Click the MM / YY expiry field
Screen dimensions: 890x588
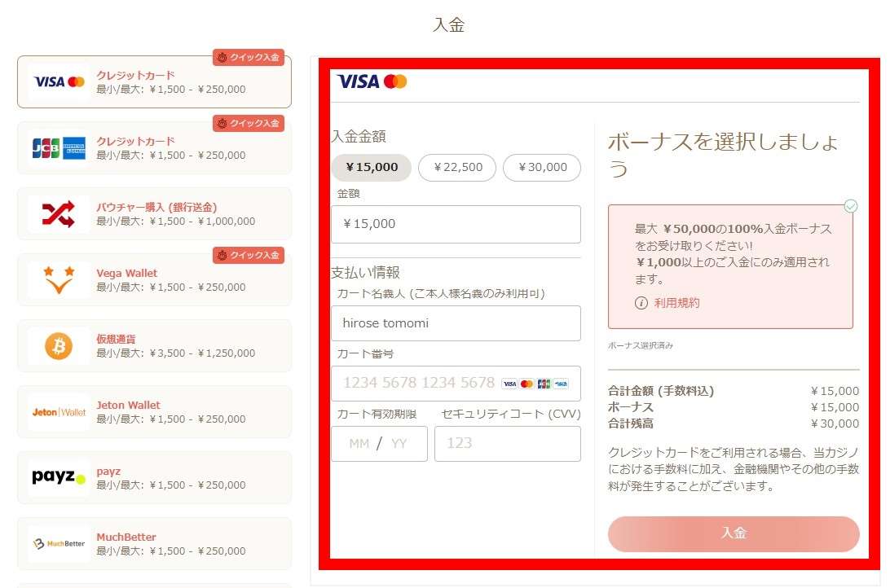[379, 443]
